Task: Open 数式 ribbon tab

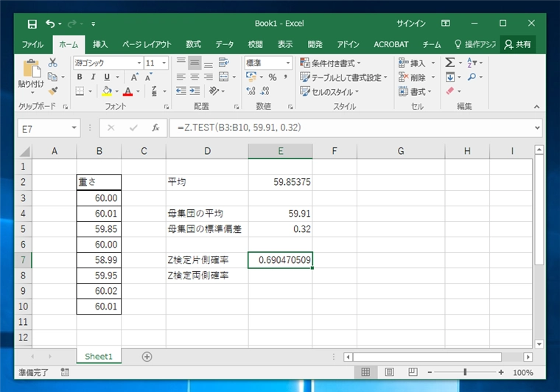Action: point(193,44)
